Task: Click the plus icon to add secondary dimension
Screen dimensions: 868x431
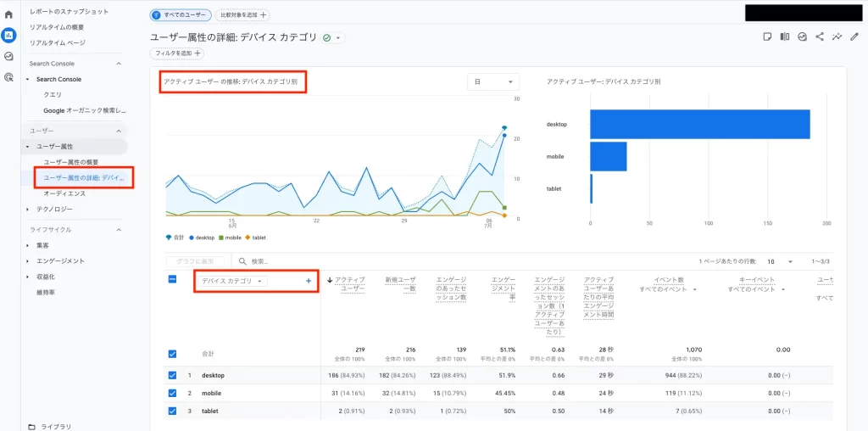Action: tap(309, 281)
